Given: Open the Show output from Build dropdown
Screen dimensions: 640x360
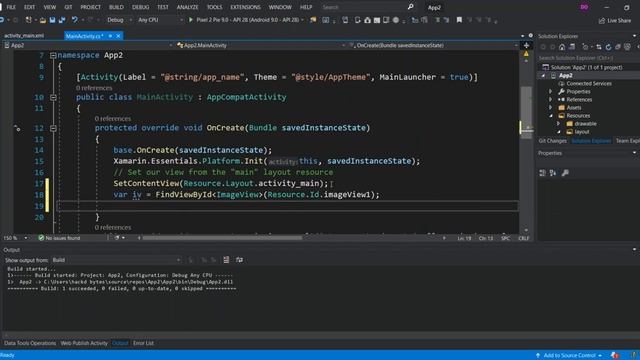Looking at the screenshot, I should click(x=116, y=260).
